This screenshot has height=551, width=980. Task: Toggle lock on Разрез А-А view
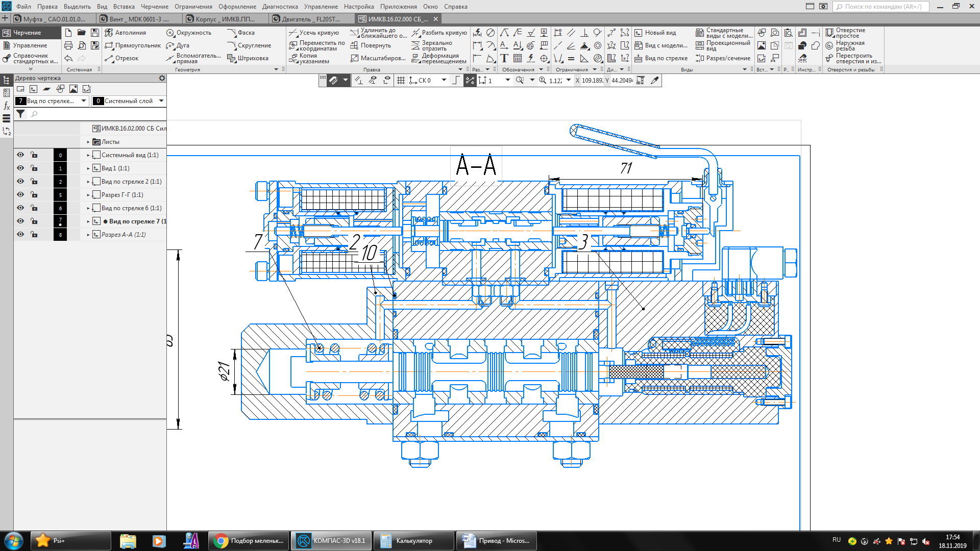[x=34, y=235]
